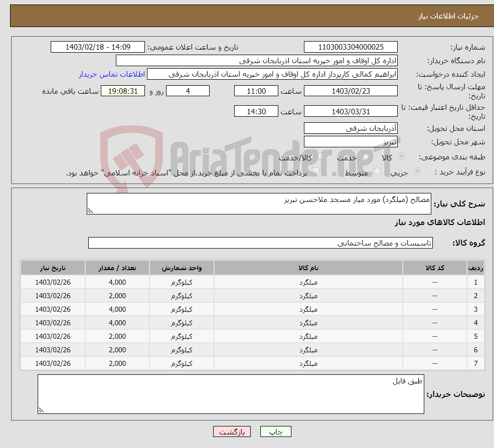Click the remaining days field showing 4
This screenshot has width=494, height=448.
coord(188,91)
